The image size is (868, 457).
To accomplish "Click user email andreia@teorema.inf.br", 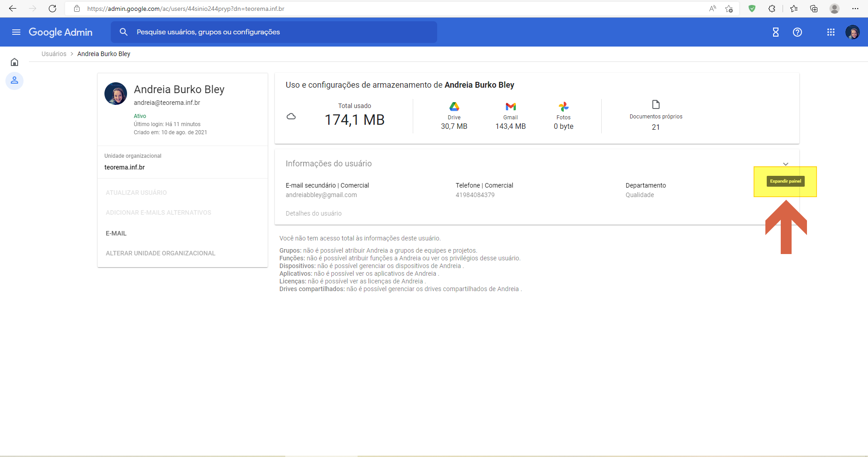I will pos(167,103).
